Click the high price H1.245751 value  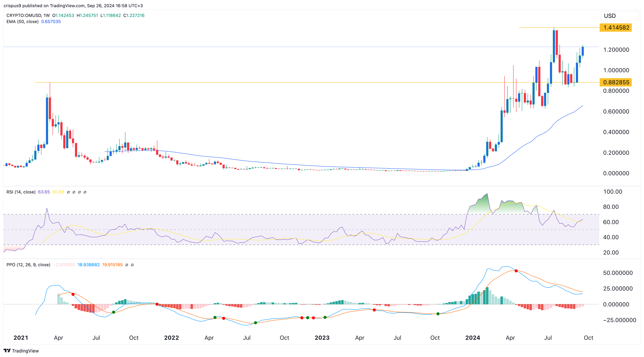(x=87, y=15)
